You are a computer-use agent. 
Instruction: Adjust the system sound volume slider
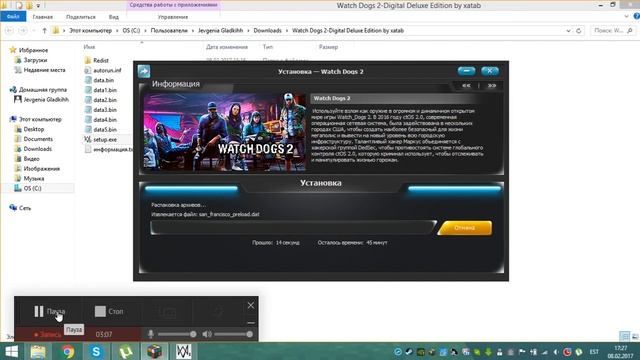[x=233, y=334]
